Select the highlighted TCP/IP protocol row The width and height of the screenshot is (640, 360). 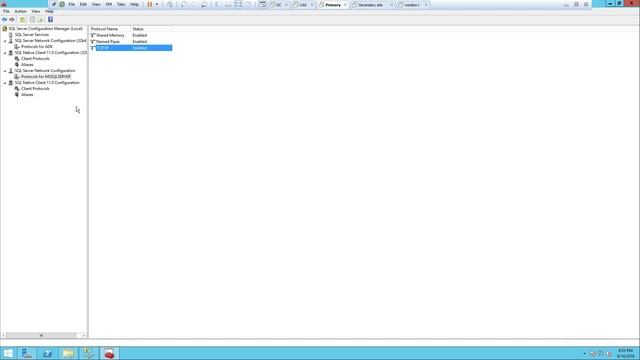tap(131, 48)
